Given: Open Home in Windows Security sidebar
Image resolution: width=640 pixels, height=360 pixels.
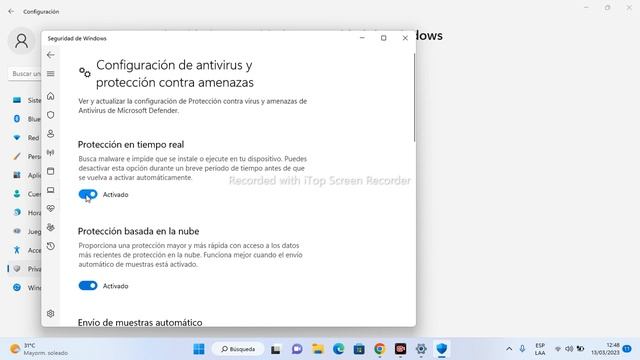Looking at the screenshot, I should pyautogui.click(x=51, y=96).
